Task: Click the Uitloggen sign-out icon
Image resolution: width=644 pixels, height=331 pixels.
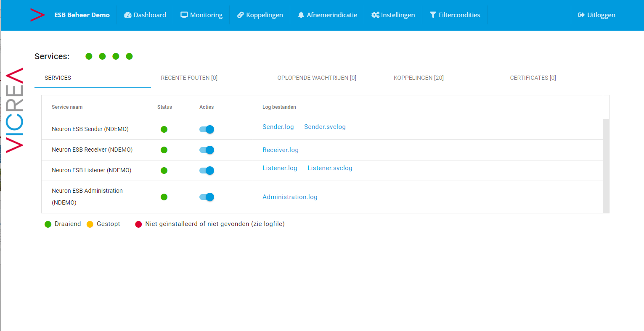Action: coord(581,15)
